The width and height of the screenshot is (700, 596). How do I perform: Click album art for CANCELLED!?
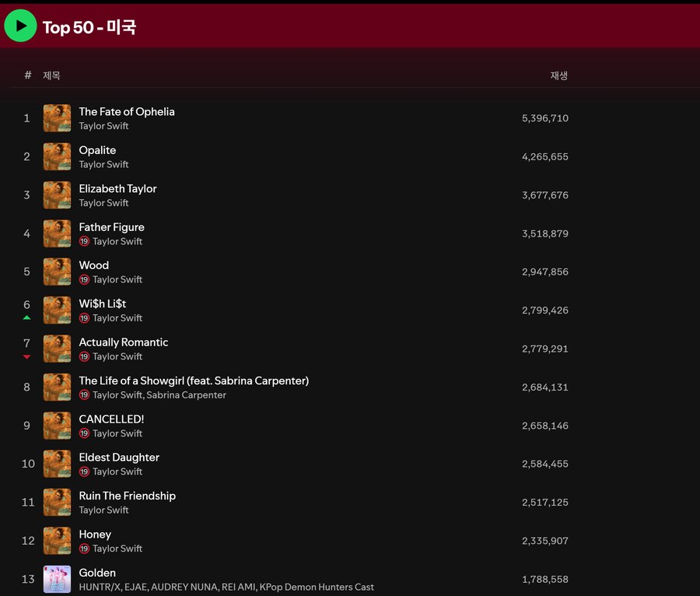point(57,426)
